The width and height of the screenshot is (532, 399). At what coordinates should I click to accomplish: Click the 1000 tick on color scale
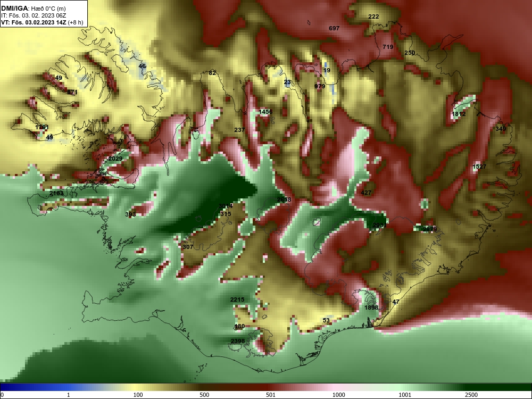[338, 395]
